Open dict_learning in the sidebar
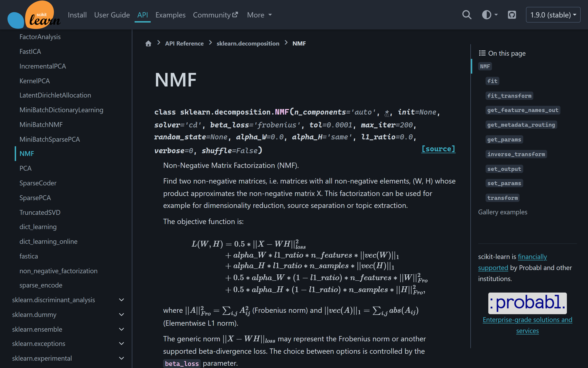 click(x=38, y=227)
